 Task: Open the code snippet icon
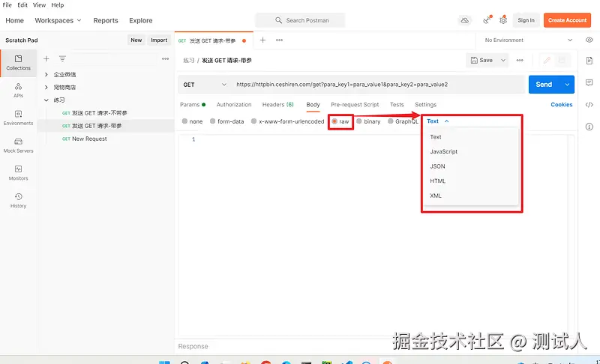pyautogui.click(x=589, y=105)
